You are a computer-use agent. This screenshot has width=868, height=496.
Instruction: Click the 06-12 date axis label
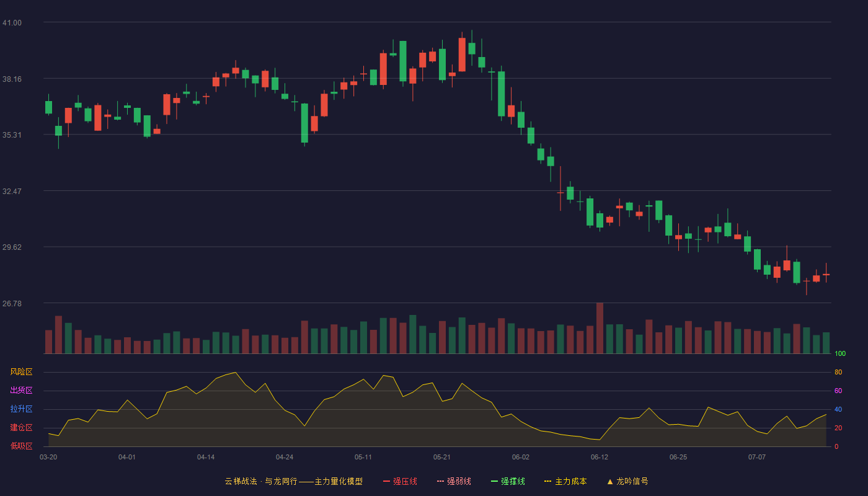[x=600, y=457]
